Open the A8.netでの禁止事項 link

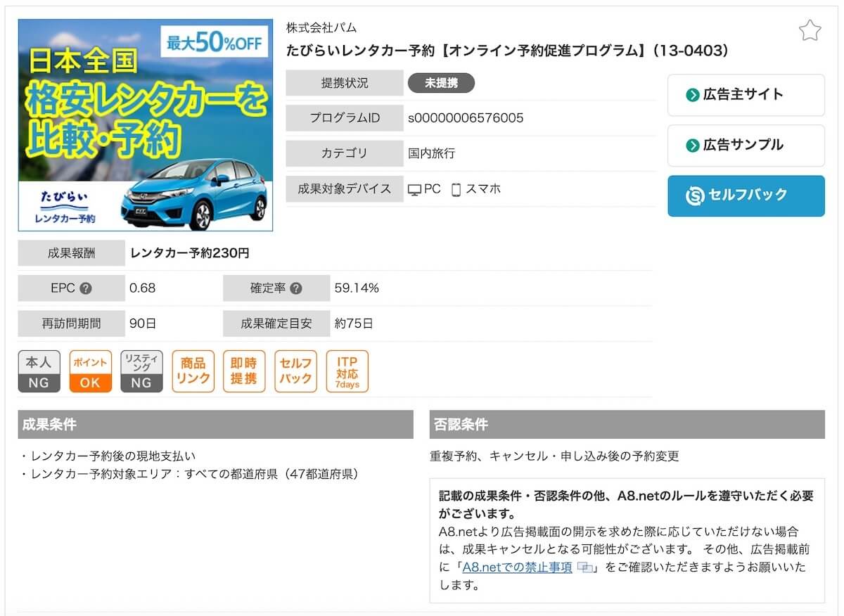pos(517,567)
